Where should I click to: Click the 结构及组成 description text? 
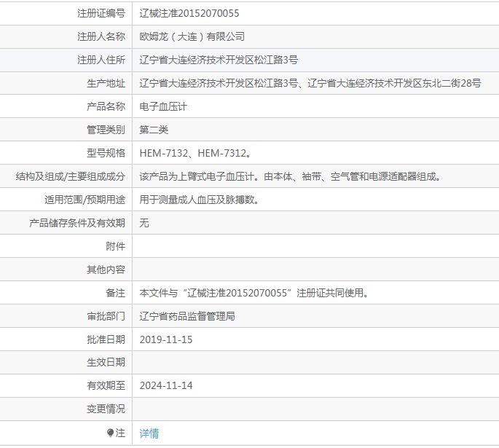[x=290, y=176]
